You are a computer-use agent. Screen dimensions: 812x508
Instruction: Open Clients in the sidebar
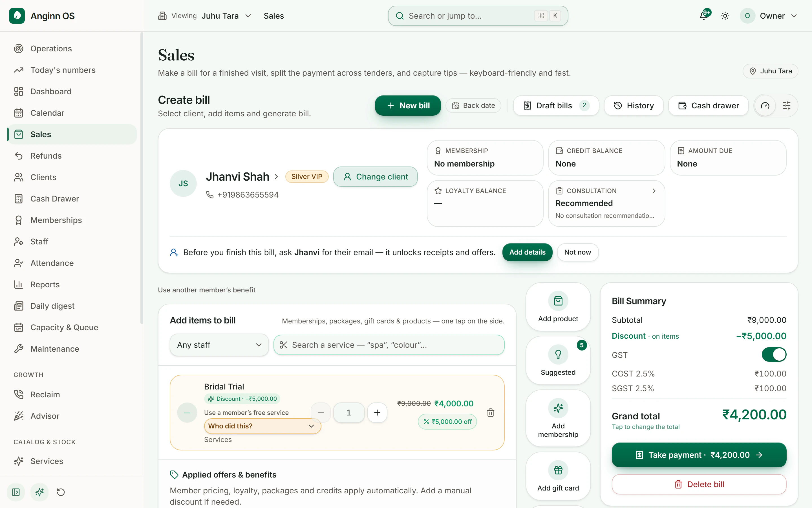point(72,178)
